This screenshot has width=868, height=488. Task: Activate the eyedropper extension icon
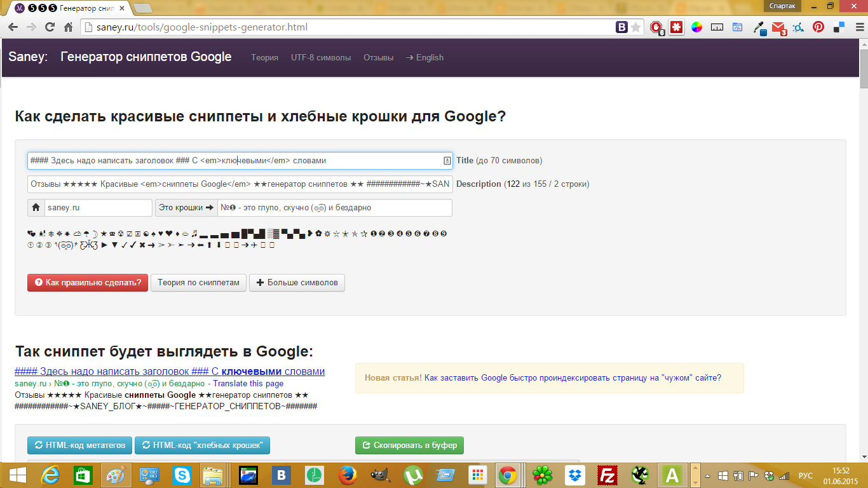click(x=758, y=27)
